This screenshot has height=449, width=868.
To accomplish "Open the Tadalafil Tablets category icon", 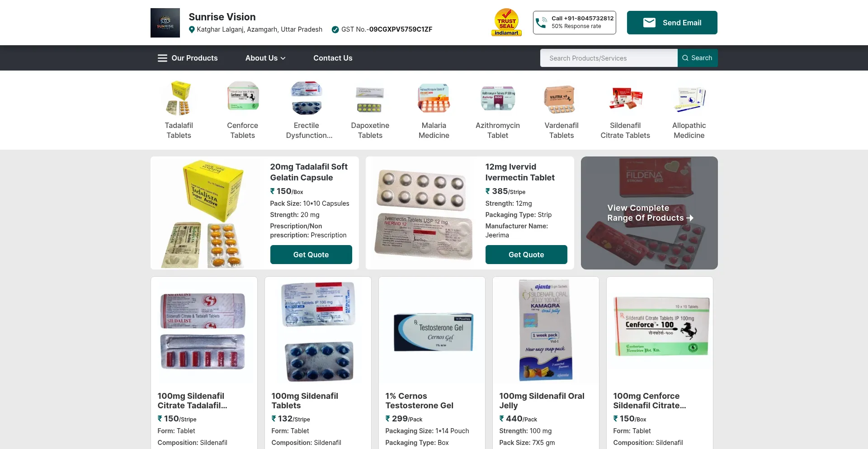I will pyautogui.click(x=179, y=97).
